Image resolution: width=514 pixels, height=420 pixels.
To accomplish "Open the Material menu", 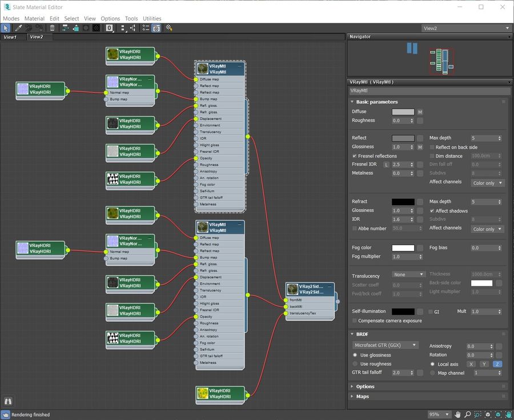I will pos(34,19).
